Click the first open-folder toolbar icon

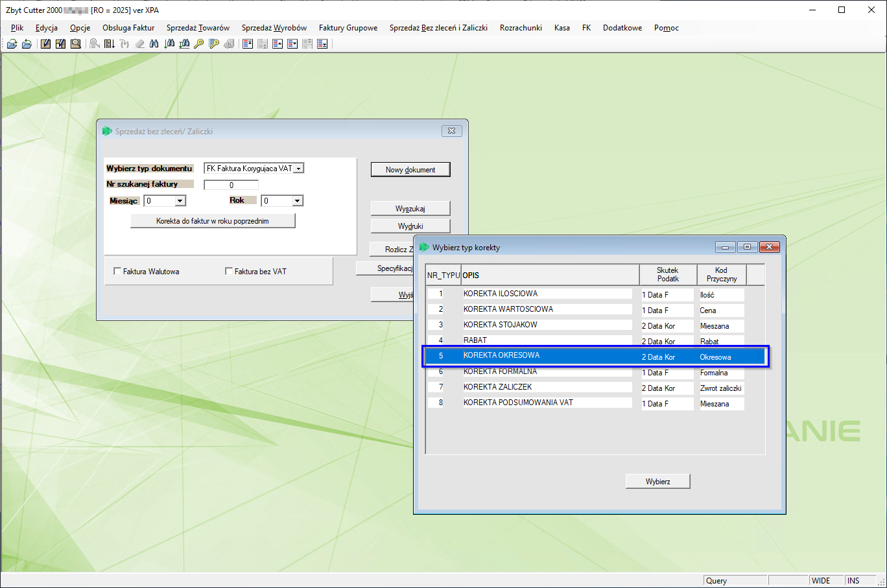tap(12, 44)
